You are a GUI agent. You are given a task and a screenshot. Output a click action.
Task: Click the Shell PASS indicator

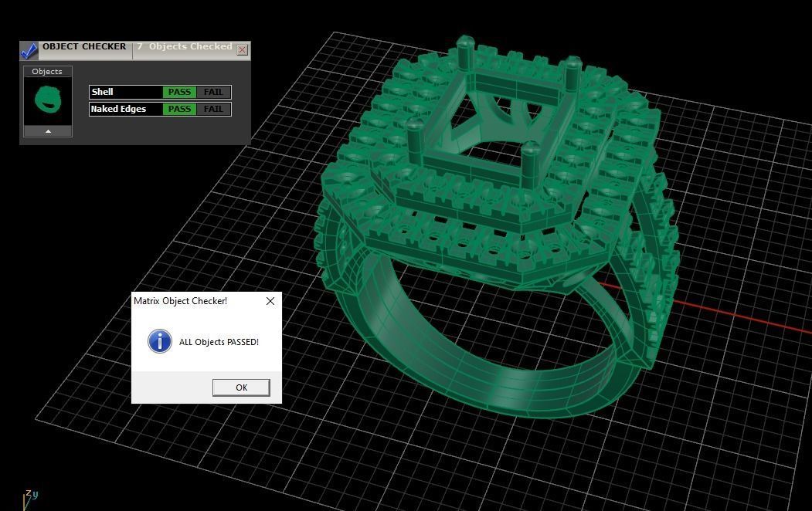pos(179,92)
